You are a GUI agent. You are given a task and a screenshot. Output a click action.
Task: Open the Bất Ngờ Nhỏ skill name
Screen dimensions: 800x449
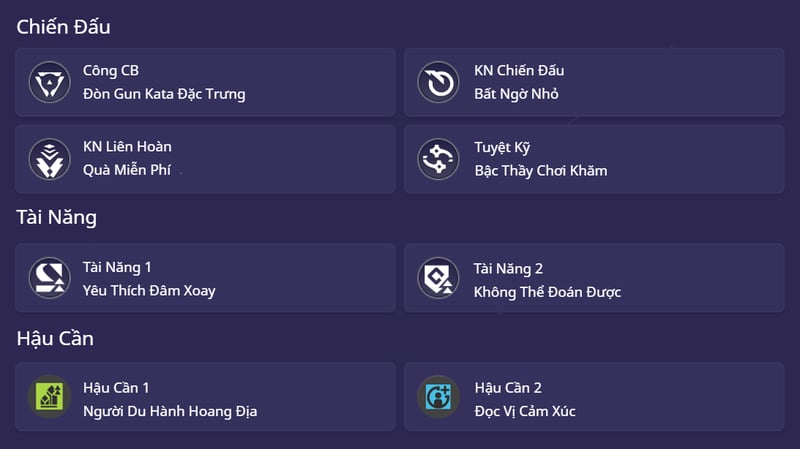coord(516,94)
